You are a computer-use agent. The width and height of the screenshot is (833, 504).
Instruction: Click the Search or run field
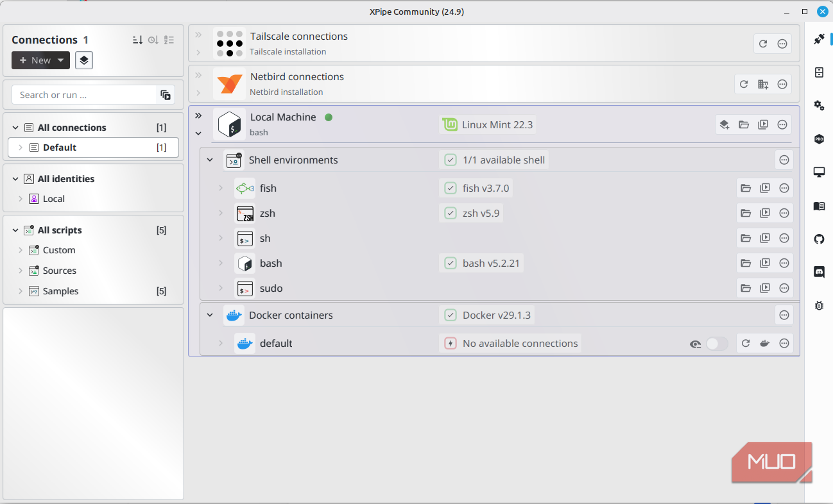[x=84, y=95]
